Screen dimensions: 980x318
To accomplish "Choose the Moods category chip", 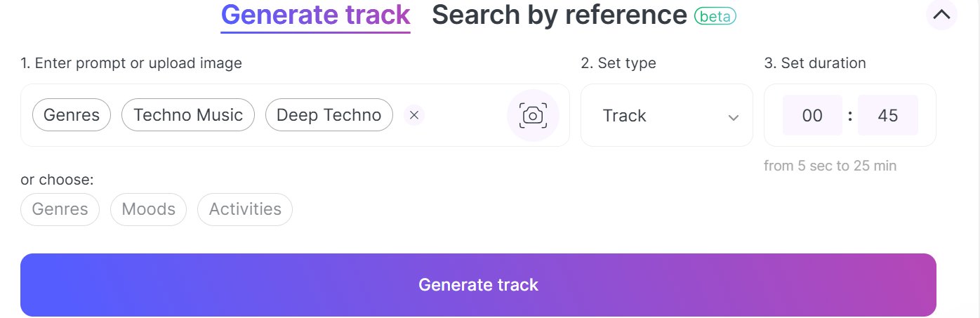I will (x=149, y=209).
